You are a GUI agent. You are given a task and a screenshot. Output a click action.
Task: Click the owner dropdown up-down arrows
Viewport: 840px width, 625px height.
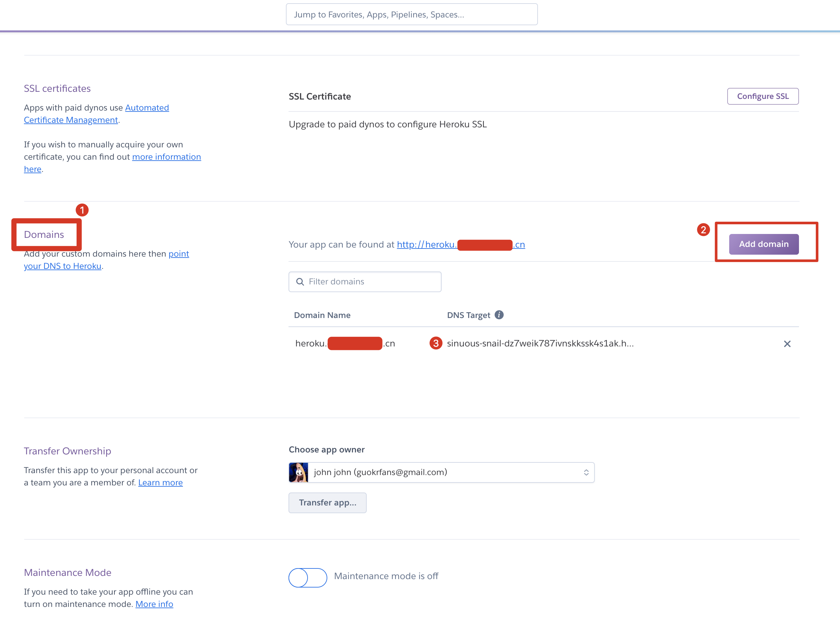pyautogui.click(x=586, y=472)
